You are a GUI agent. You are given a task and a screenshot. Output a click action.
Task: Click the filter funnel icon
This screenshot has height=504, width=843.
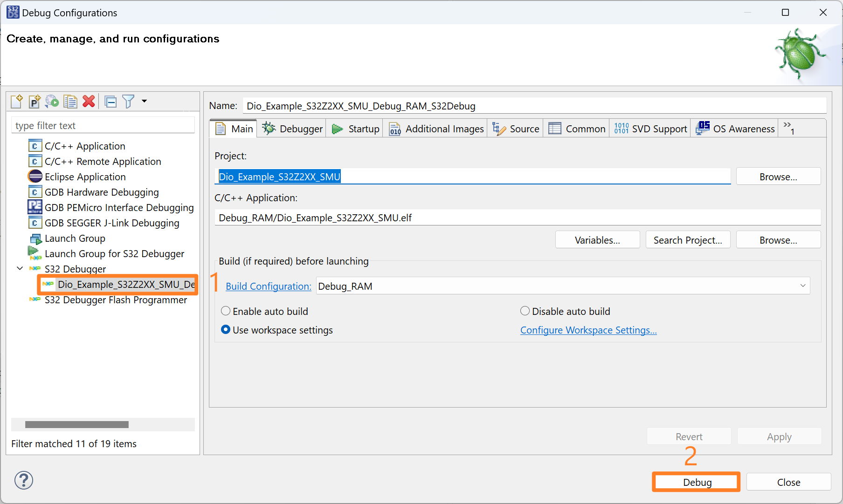(128, 101)
